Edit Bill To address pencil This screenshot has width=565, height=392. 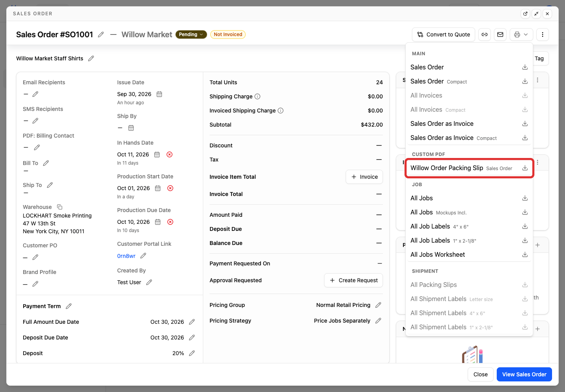point(46,163)
